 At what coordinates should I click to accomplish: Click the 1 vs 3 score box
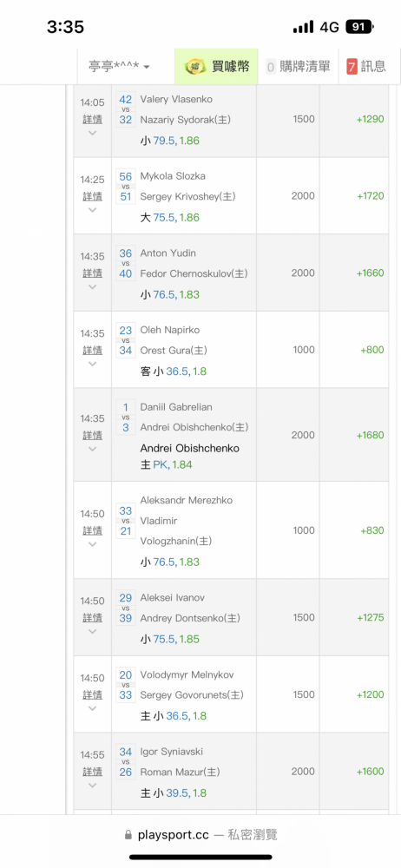(126, 418)
